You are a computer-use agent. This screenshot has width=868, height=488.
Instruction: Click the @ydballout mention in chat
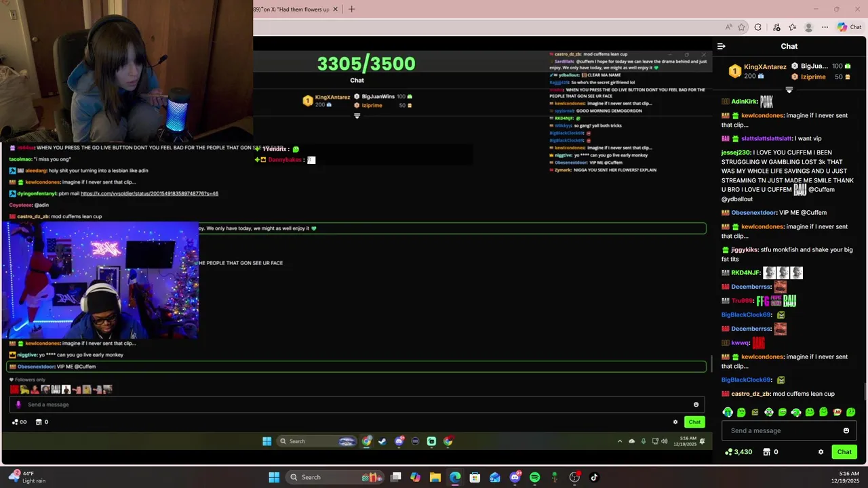click(x=737, y=199)
